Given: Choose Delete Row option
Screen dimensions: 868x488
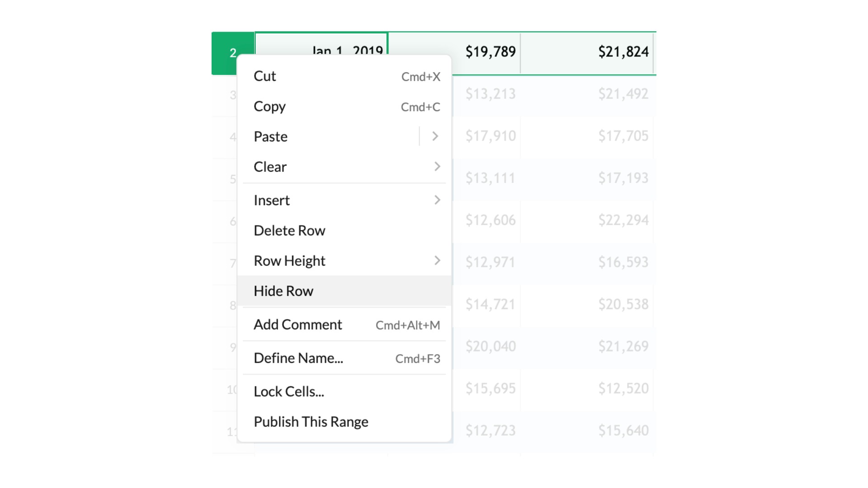Looking at the screenshot, I should [x=289, y=230].
